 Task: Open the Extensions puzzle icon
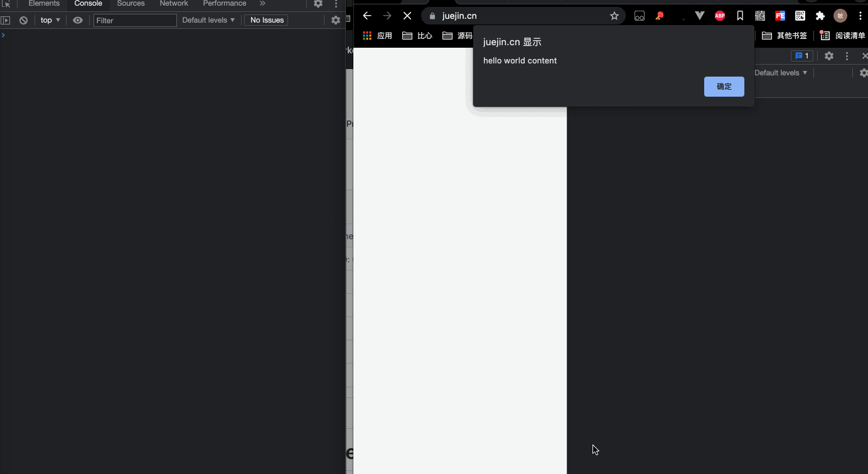click(820, 16)
